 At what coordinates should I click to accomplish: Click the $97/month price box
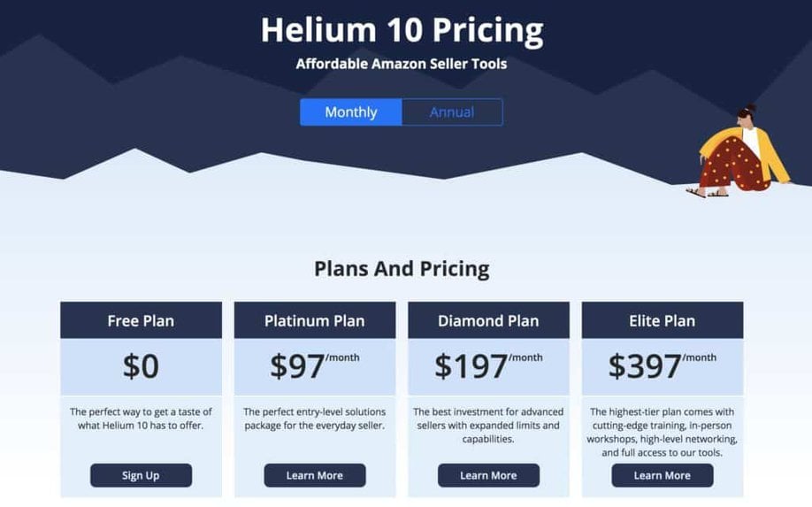[315, 366]
